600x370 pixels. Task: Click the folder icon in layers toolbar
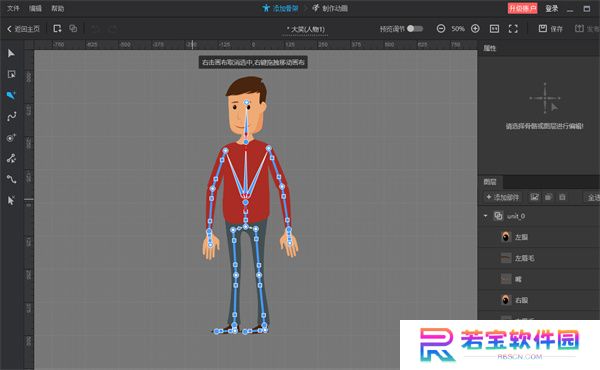click(x=548, y=197)
